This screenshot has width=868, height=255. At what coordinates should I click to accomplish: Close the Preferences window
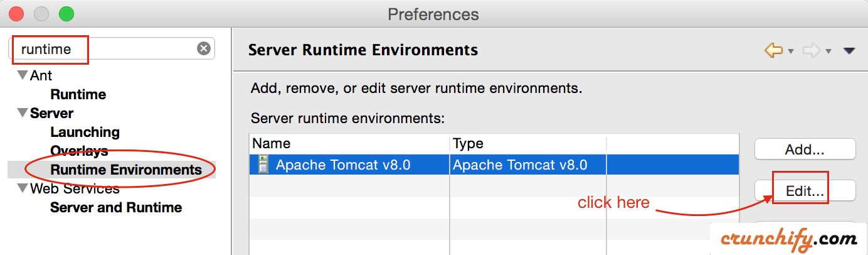pyautogui.click(x=17, y=13)
